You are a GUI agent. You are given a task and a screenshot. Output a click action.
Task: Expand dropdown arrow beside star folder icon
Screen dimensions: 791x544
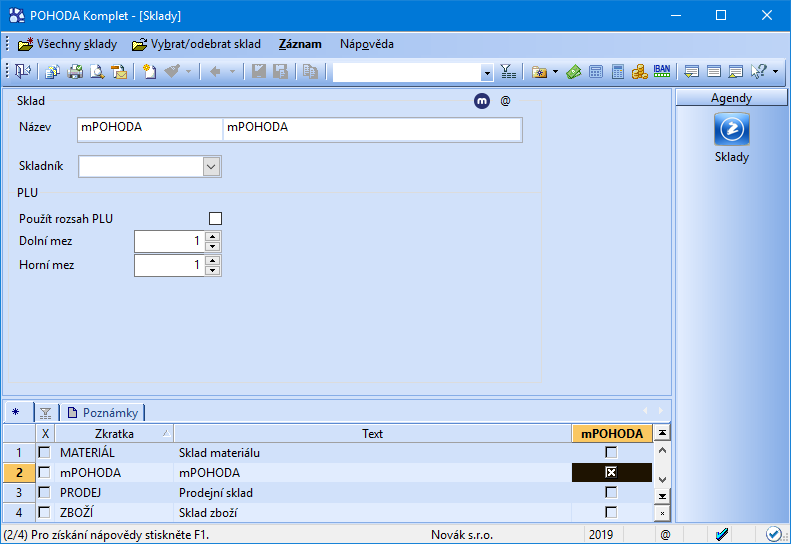[555, 72]
